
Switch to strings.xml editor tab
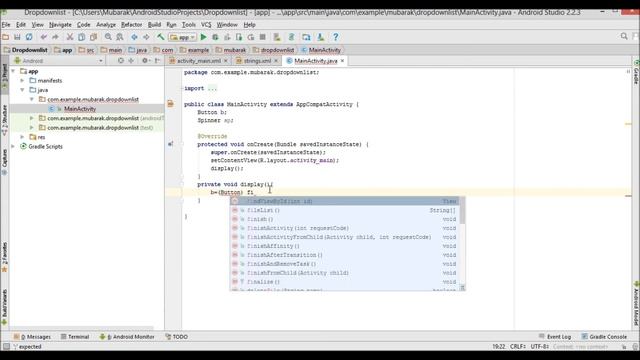click(258, 60)
